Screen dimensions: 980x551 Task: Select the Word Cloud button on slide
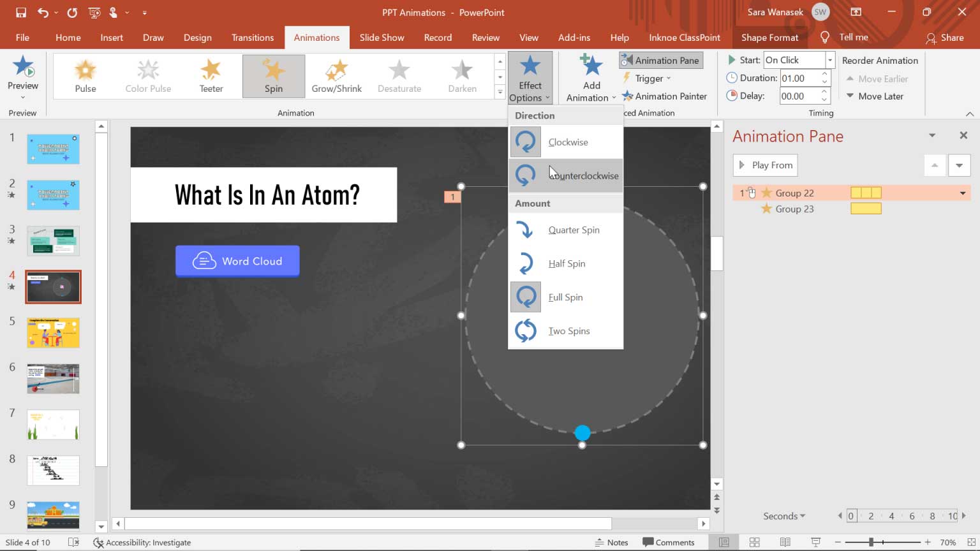pos(237,261)
